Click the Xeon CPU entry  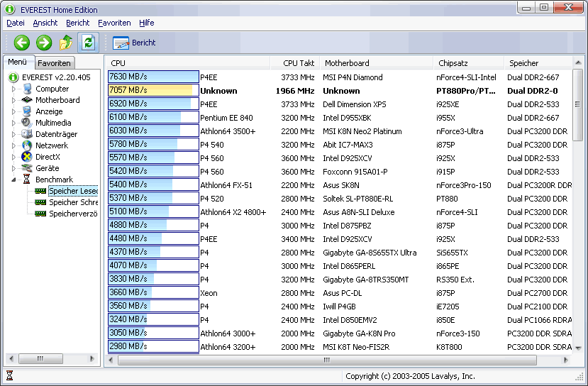(209, 293)
